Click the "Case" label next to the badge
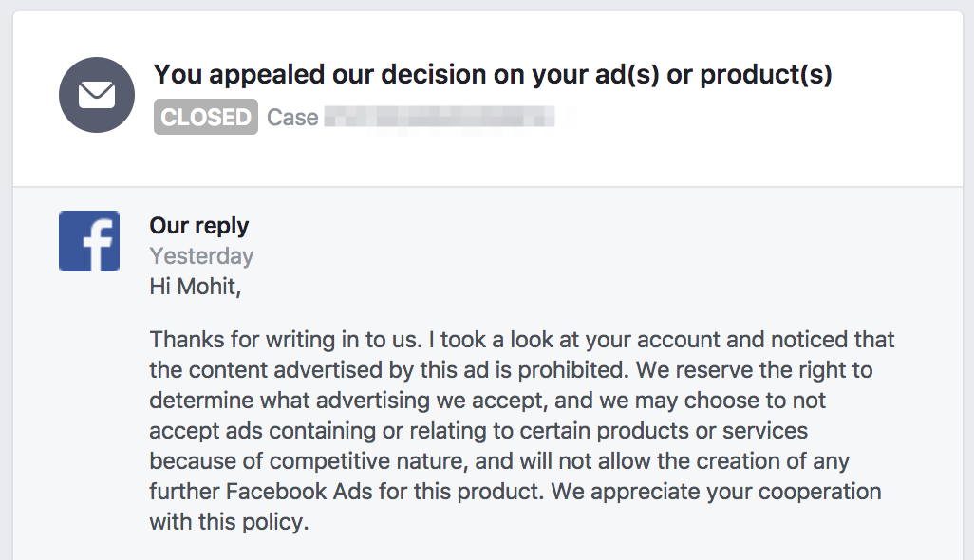974x560 pixels. click(292, 118)
